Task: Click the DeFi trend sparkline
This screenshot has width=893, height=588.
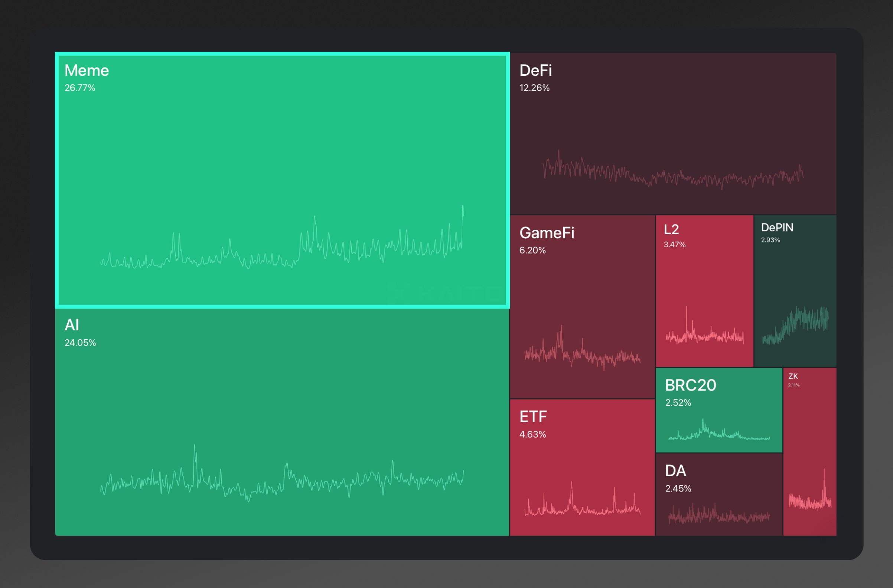Action: click(x=673, y=173)
